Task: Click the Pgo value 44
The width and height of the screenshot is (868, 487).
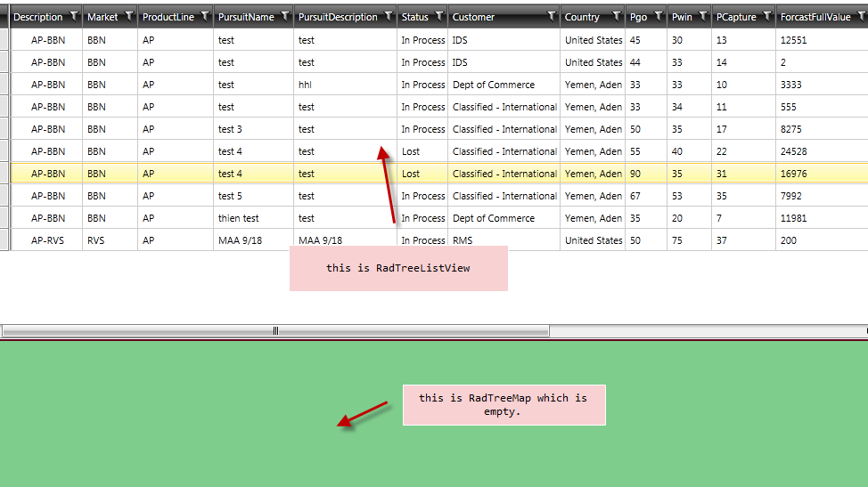Action: [x=635, y=62]
